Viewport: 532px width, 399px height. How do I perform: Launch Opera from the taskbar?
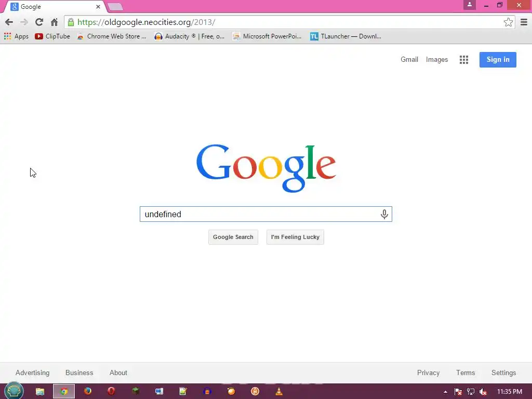[x=111, y=392]
